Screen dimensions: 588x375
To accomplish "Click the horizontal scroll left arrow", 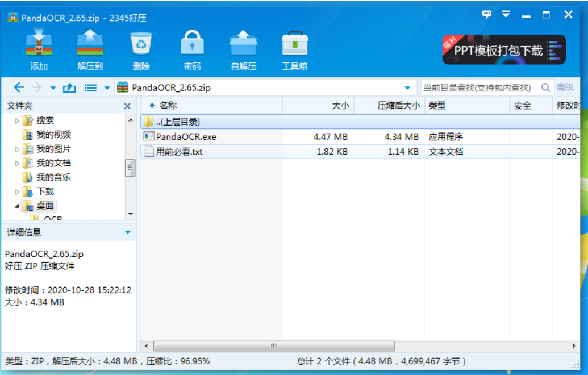I will click(x=146, y=346).
